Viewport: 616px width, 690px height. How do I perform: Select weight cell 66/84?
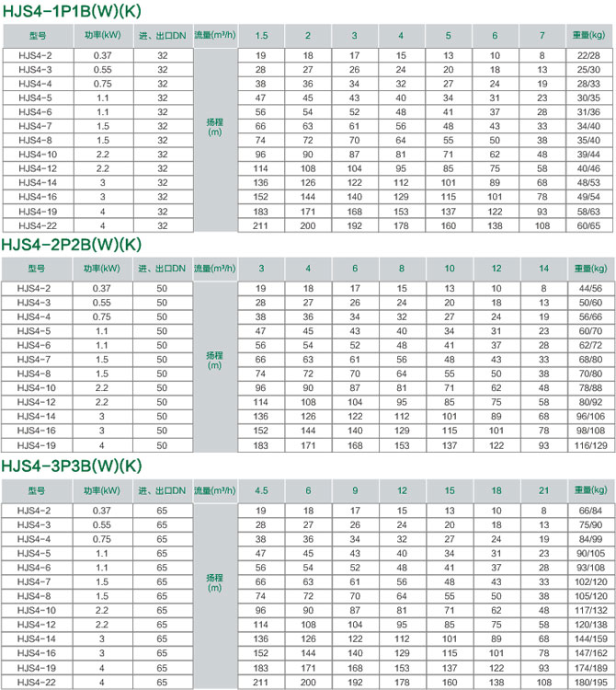590,511
